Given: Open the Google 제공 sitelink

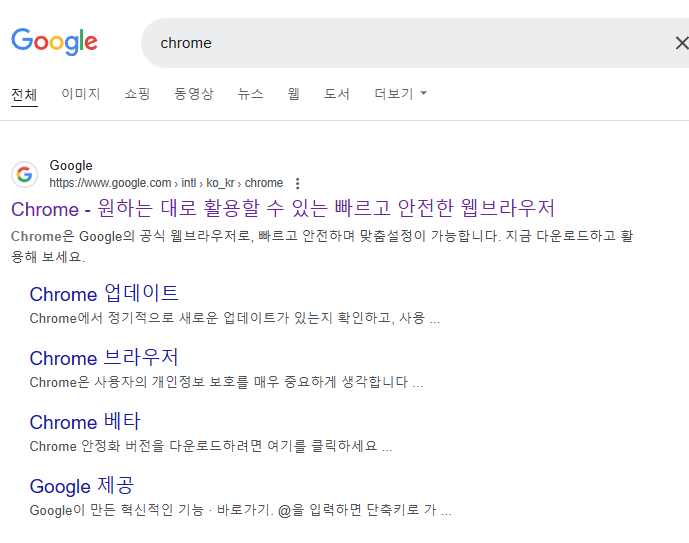Looking at the screenshot, I should click(x=82, y=486).
